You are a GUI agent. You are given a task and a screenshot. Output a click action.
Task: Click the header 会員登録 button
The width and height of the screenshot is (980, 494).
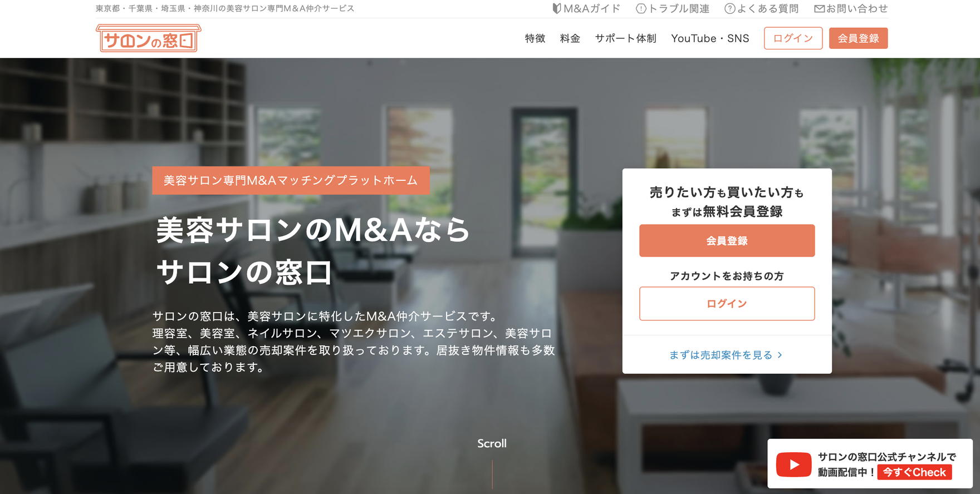click(858, 38)
